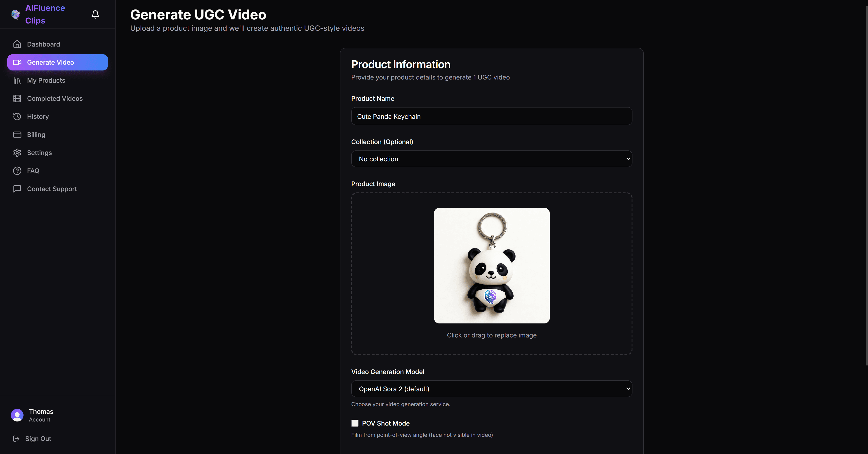Click the My Products library icon
This screenshot has height=454, width=868.
pyautogui.click(x=17, y=80)
